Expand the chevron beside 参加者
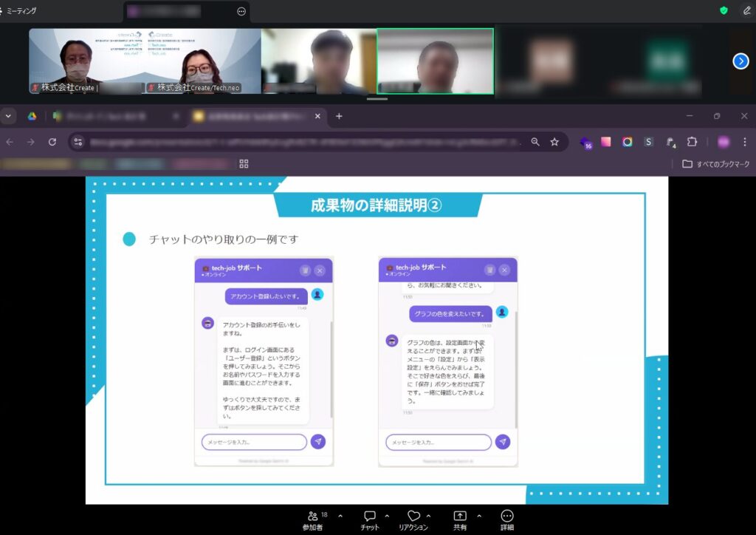Screen dimensions: 756x535 pyautogui.click(x=340, y=516)
